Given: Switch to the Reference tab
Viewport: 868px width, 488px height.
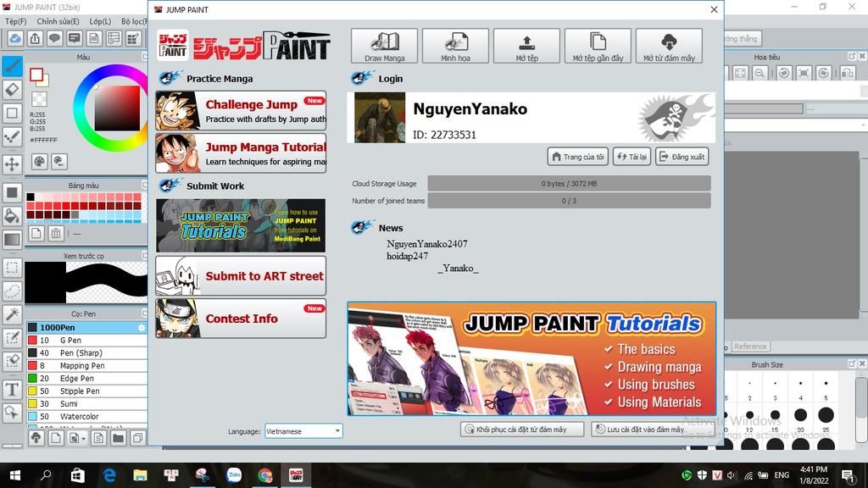Looking at the screenshot, I should (x=750, y=347).
